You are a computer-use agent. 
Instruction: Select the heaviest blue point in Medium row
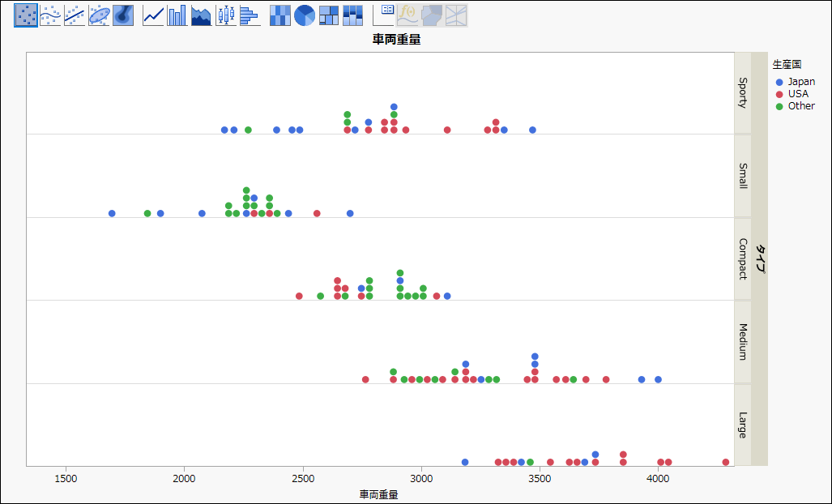(x=658, y=379)
